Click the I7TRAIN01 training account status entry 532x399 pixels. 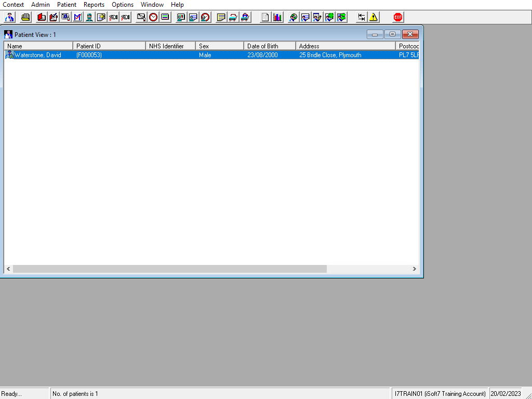tap(440, 394)
